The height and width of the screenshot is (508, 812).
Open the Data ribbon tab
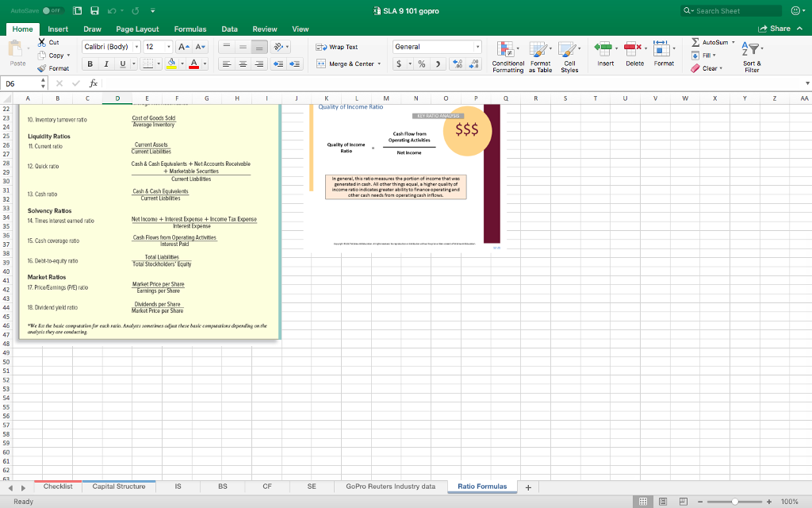(229, 29)
